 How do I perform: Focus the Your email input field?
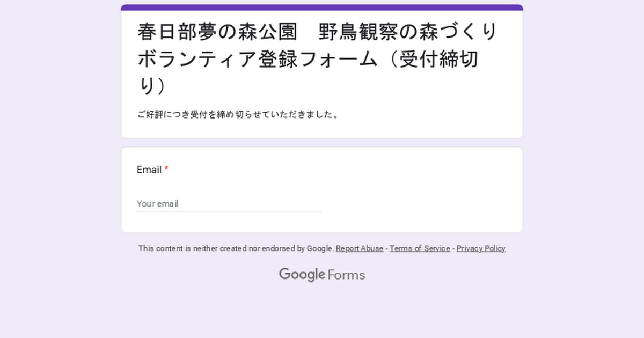click(x=229, y=204)
